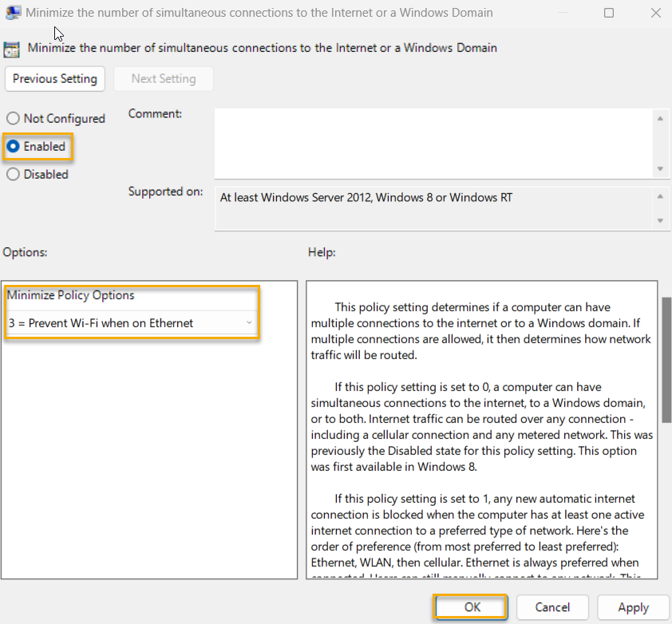Select the Not Configured radio button
Screen dimensions: 672x624
[13, 117]
